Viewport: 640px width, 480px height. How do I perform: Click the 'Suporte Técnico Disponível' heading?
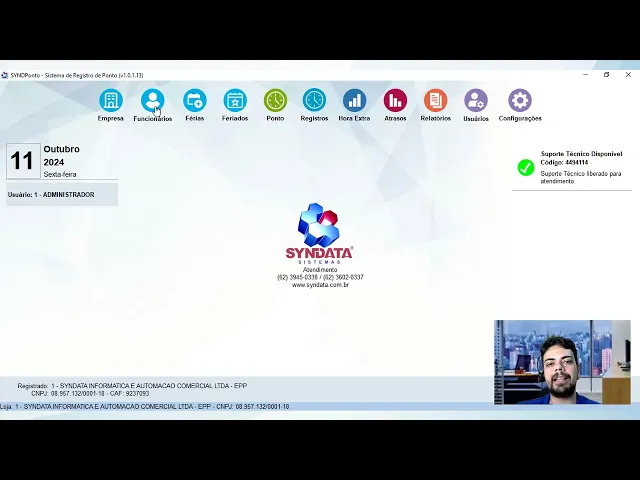(x=582, y=154)
